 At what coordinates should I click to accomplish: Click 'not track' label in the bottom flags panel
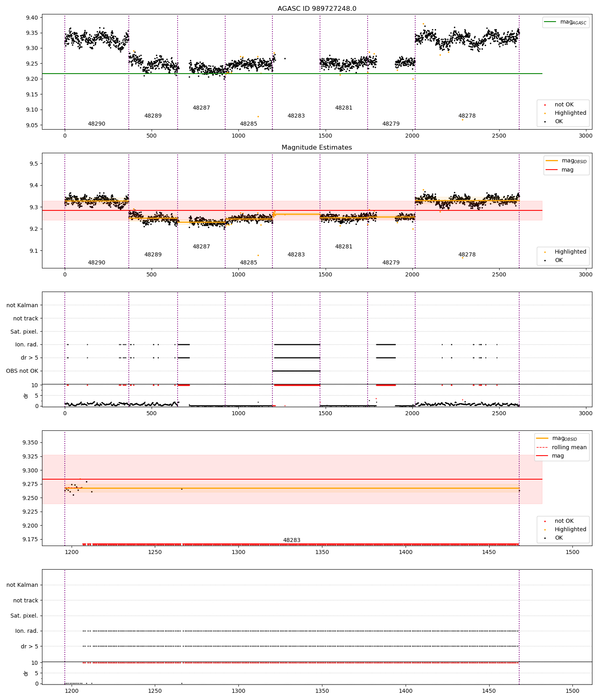[26, 600]
